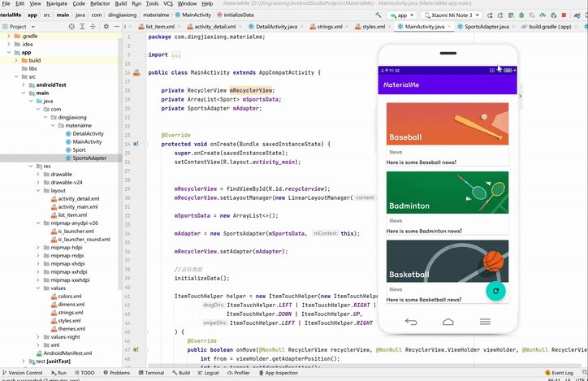Viewport: 588px width, 381px height.
Task: Click the build hammer icon in the toolbar
Action: (380, 15)
